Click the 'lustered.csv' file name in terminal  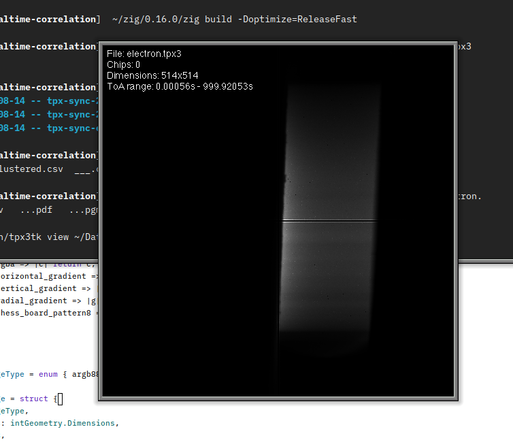(31, 169)
